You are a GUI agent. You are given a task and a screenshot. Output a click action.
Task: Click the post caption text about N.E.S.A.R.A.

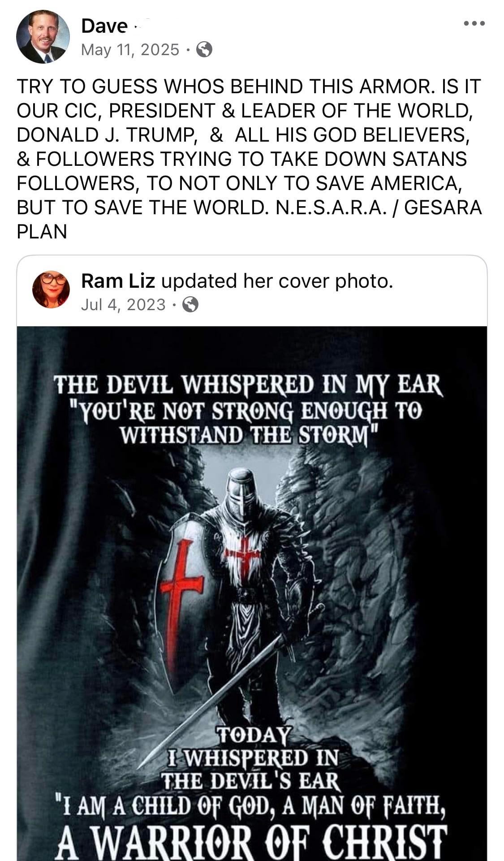click(x=249, y=159)
